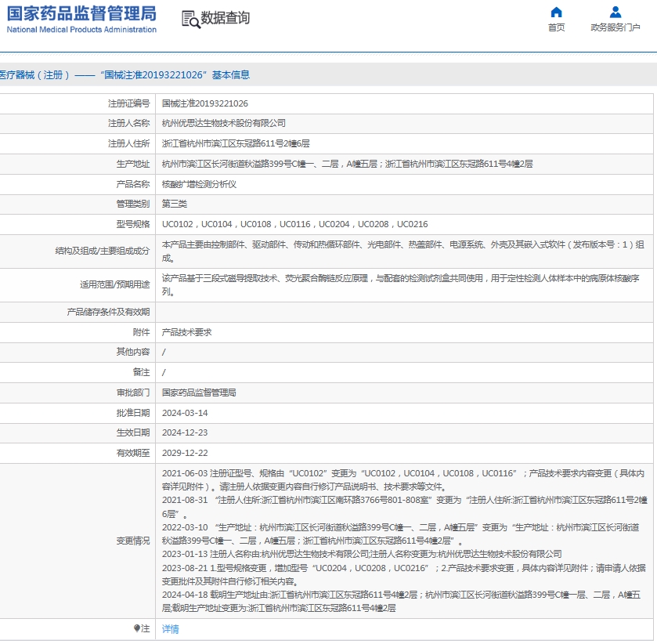
Task: Click the 生效日期 row label
Action: tap(133, 432)
